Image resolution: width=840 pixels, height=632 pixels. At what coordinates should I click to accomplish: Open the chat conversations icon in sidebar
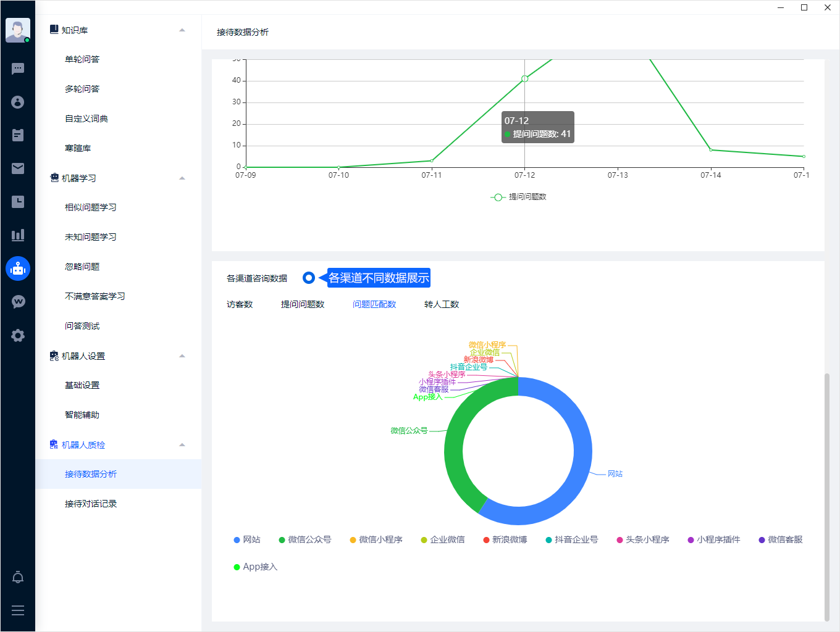pos(18,69)
